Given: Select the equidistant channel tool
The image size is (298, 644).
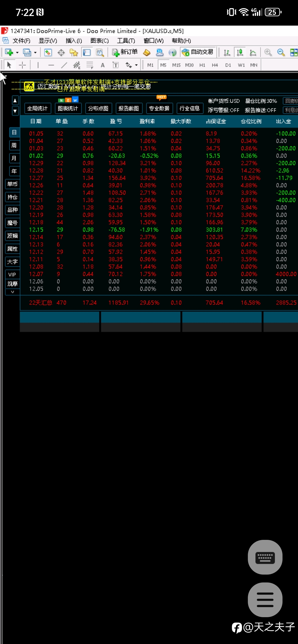Looking at the screenshot, I should click(x=77, y=65).
